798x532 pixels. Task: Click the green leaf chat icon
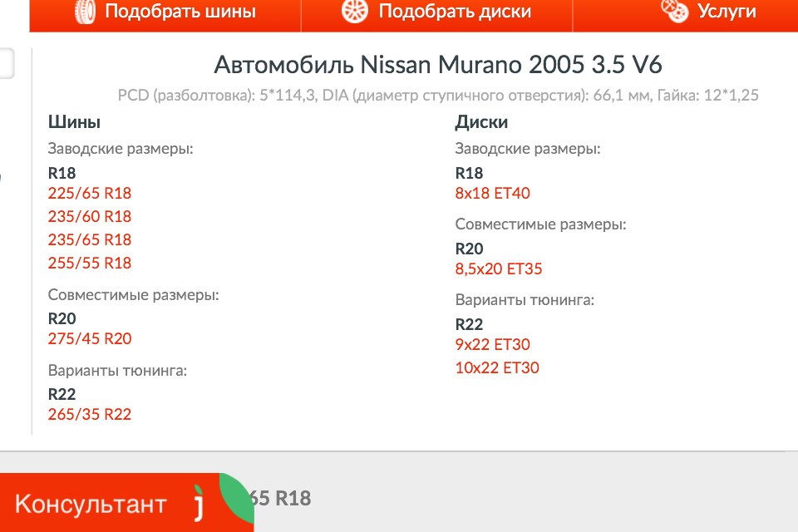(x=235, y=499)
